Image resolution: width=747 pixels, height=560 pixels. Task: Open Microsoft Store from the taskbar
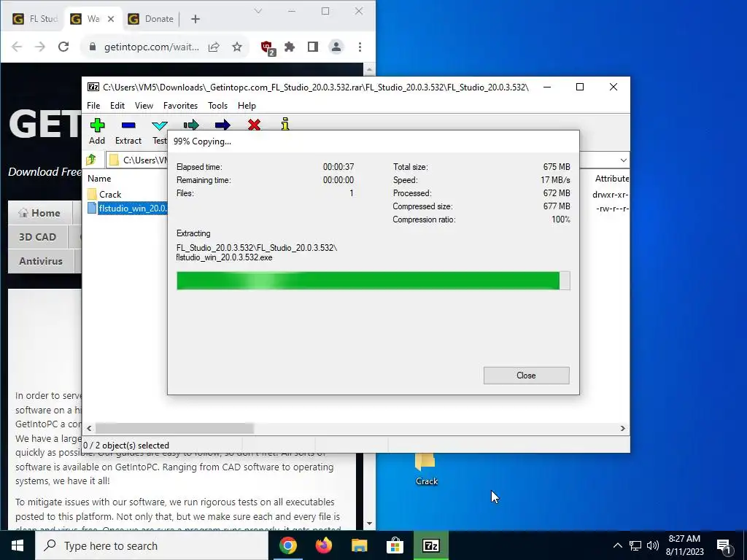395,545
